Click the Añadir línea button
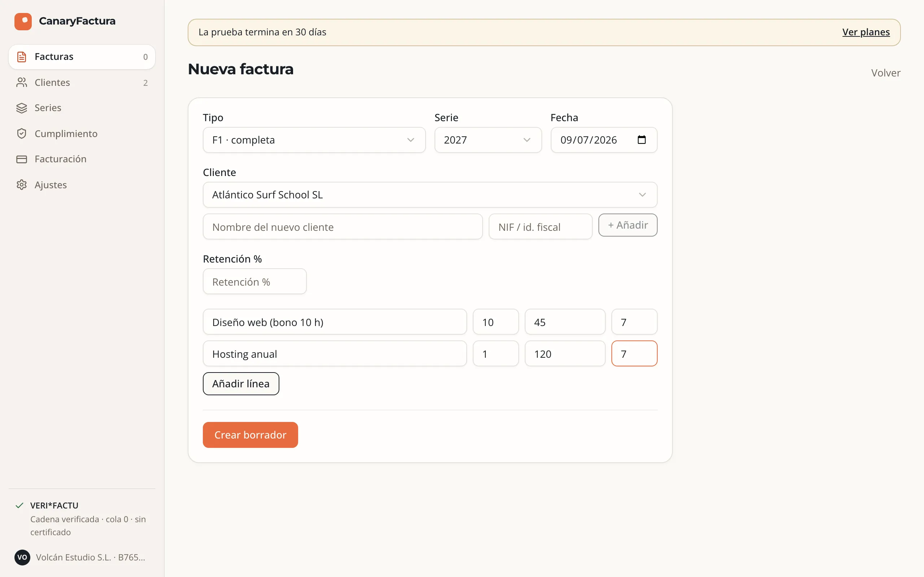The image size is (924, 577). click(241, 383)
